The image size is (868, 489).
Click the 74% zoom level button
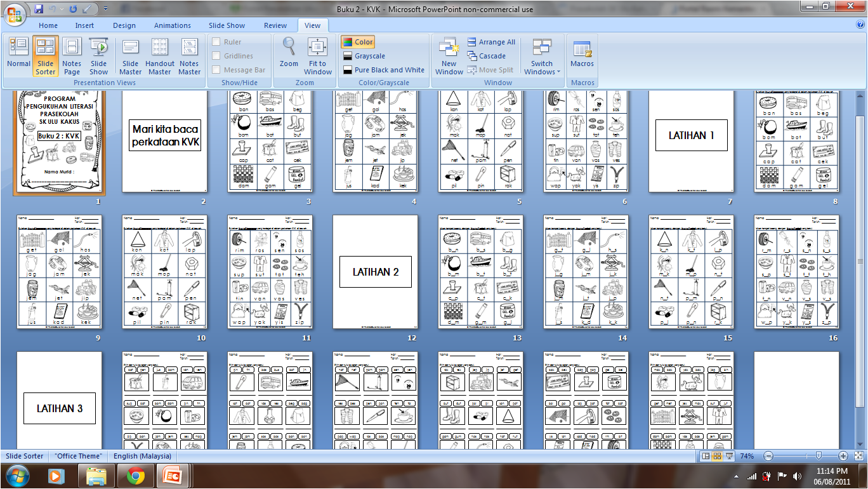(747, 456)
